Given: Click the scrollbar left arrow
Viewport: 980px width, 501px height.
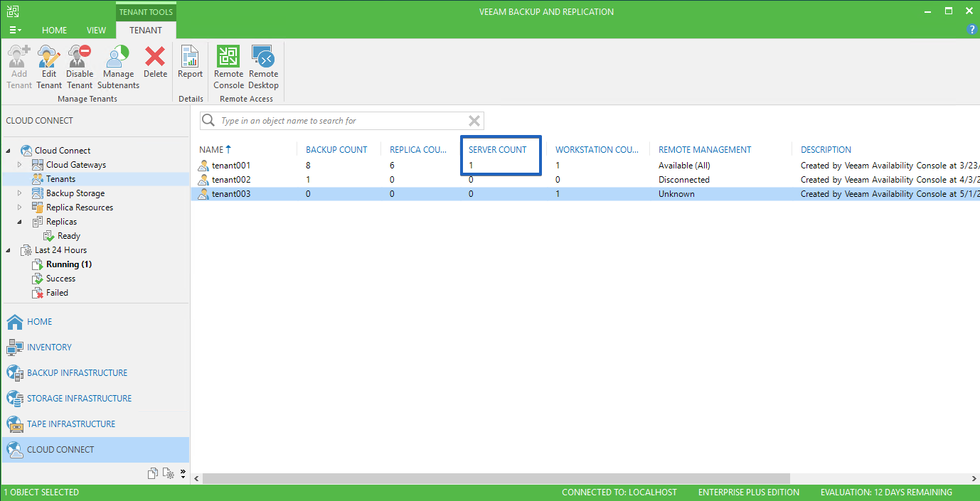Looking at the screenshot, I should pos(196,478).
